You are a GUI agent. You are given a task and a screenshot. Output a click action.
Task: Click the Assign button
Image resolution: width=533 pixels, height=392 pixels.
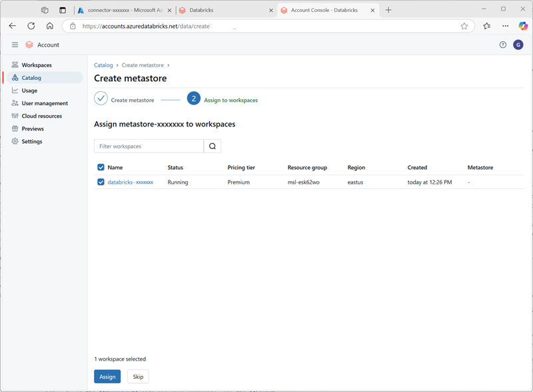(x=107, y=377)
